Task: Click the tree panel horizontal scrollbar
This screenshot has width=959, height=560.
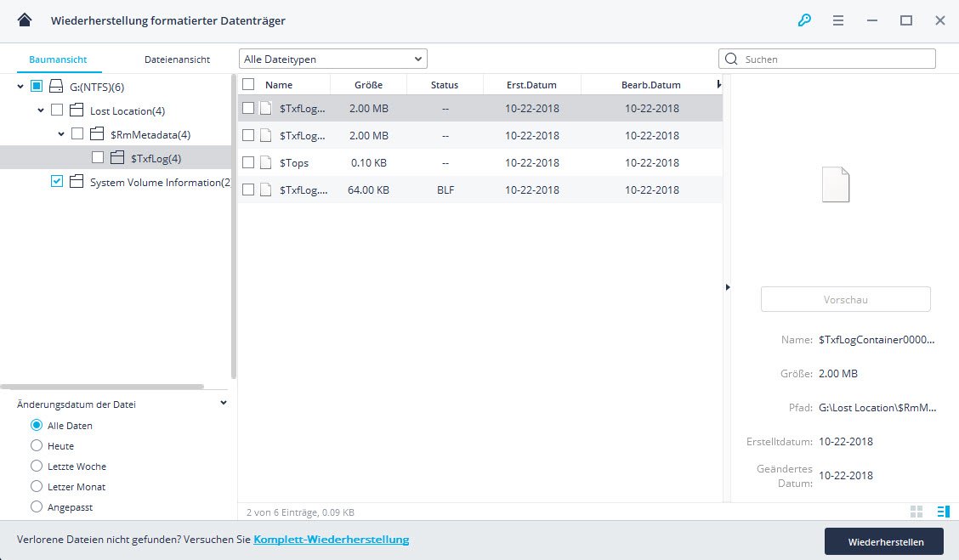Action: (102, 387)
